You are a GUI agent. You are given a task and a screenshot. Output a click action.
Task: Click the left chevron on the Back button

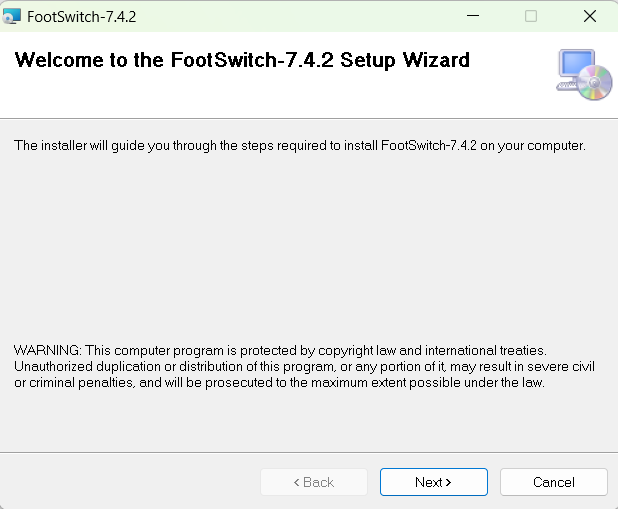tap(297, 482)
